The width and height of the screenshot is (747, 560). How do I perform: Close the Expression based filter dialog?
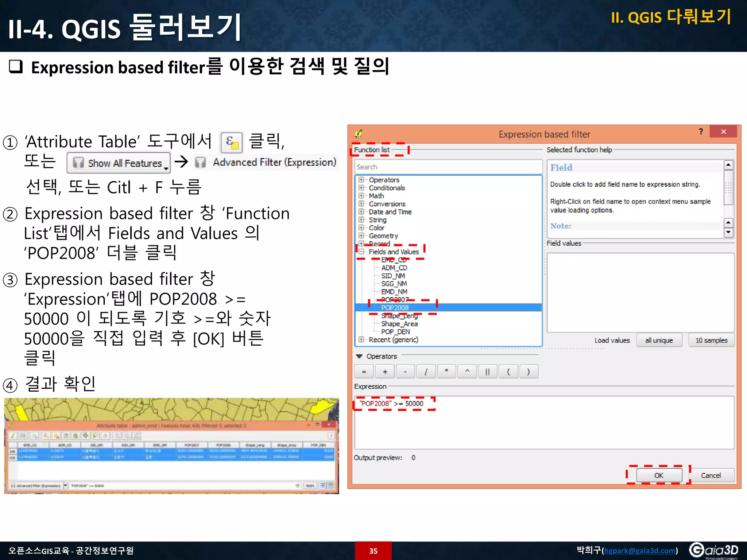coord(723,132)
